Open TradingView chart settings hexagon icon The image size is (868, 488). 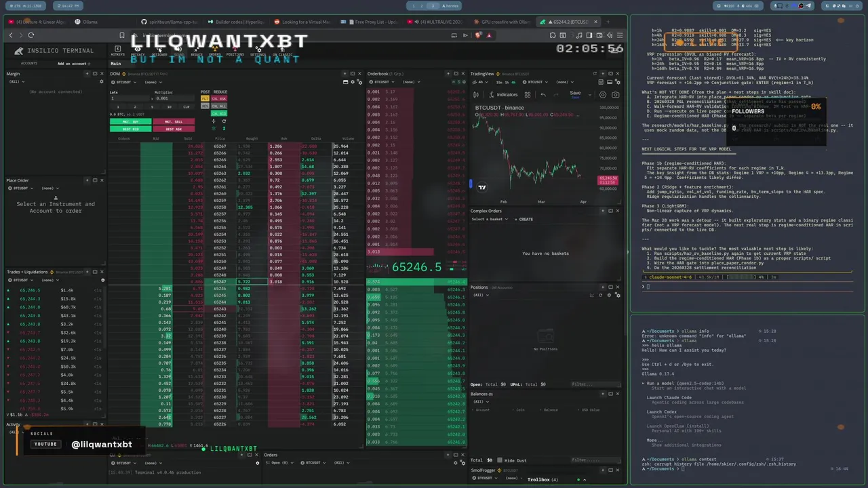603,94
